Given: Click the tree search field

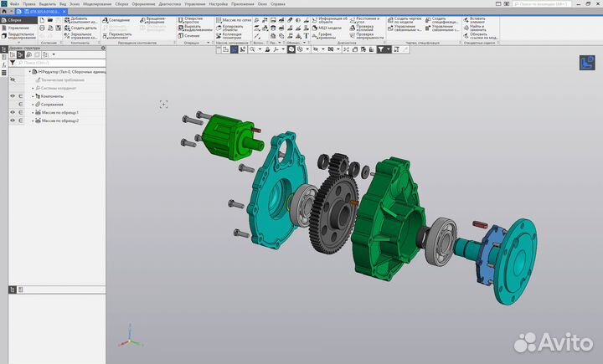Looking at the screenshot, I should [61, 63].
